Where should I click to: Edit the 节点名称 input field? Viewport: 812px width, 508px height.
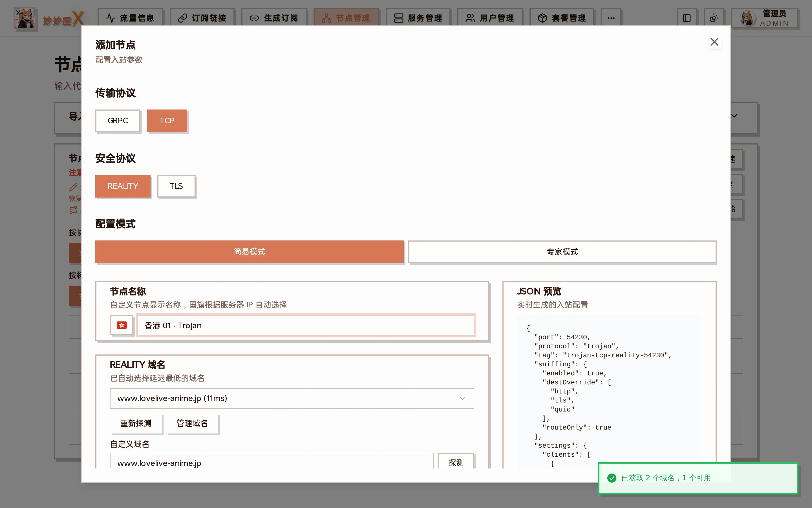pos(306,325)
